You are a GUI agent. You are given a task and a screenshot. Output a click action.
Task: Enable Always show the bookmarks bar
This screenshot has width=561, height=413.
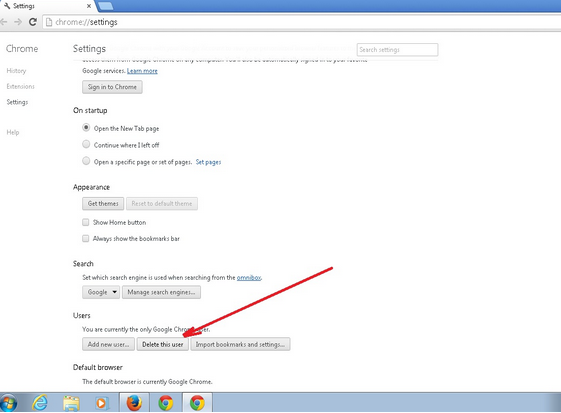pos(86,238)
